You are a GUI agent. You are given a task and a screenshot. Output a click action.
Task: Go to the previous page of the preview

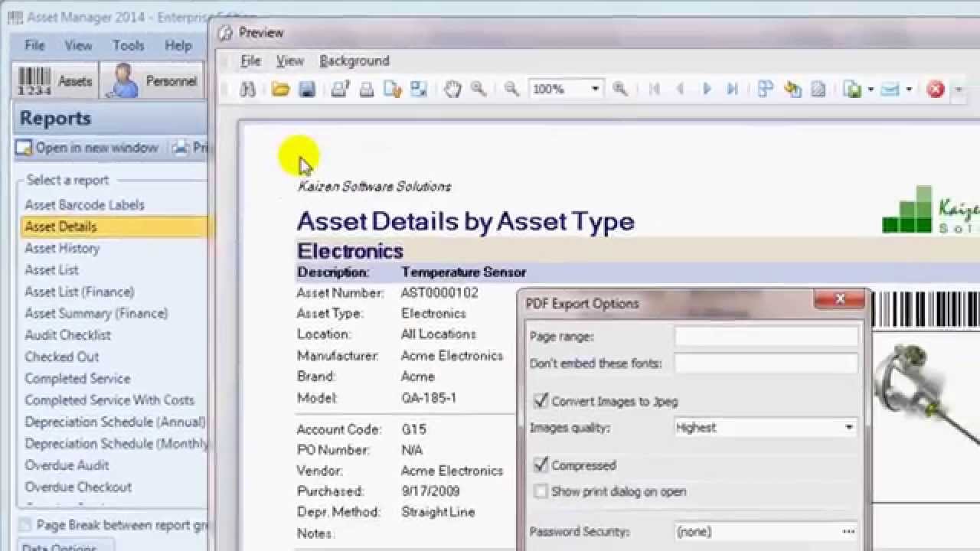[x=680, y=90]
